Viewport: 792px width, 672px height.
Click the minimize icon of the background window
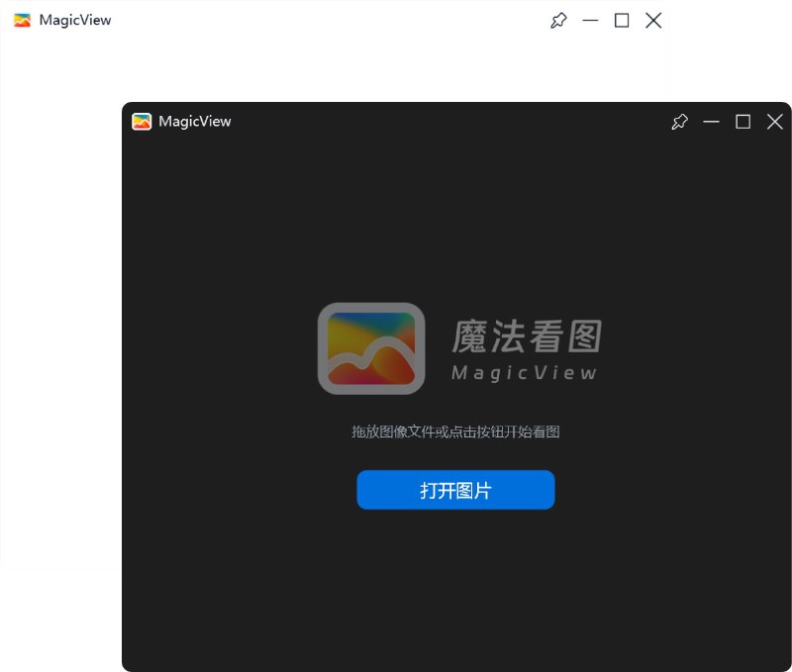[x=589, y=20]
